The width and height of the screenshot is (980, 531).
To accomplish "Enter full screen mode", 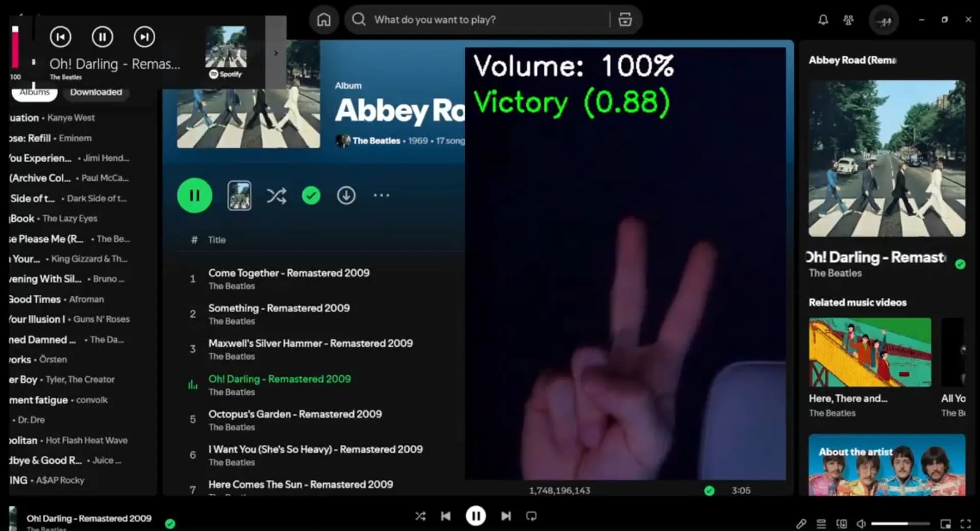I will 965,524.
